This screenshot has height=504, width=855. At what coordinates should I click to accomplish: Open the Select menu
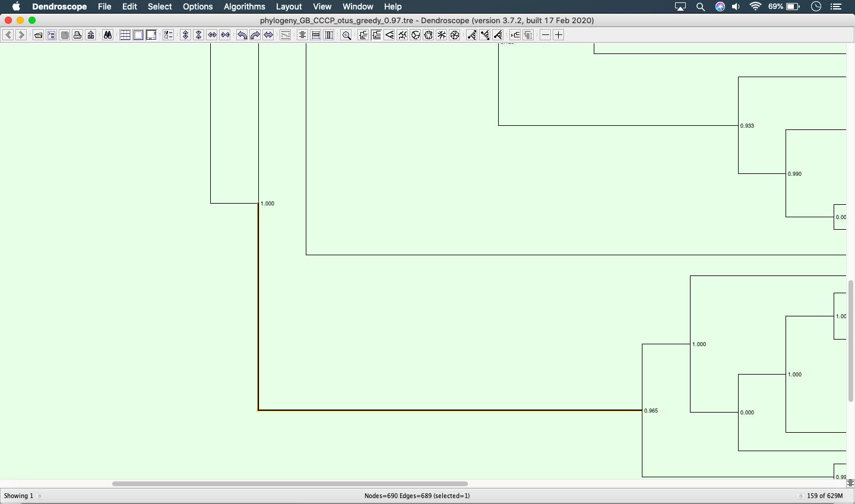pos(160,7)
